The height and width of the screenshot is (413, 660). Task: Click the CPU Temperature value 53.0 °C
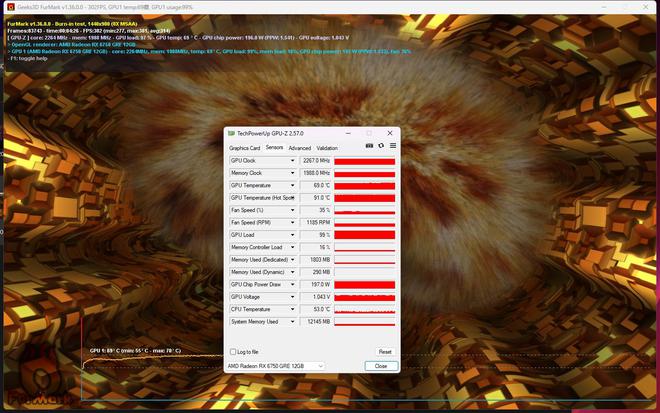pos(316,309)
